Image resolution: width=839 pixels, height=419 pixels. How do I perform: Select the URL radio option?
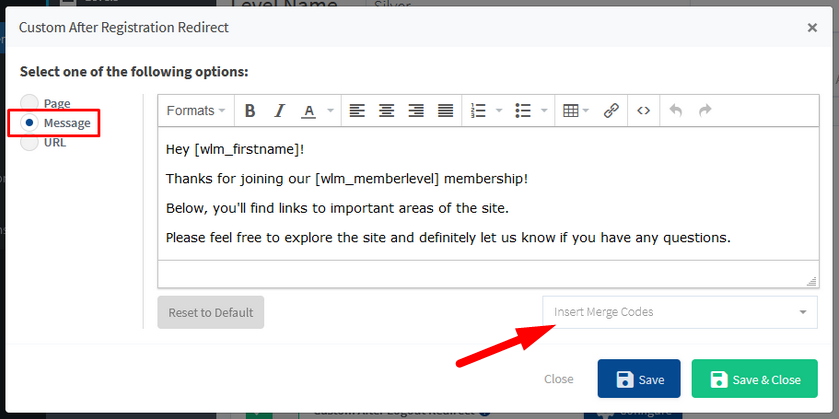29,142
